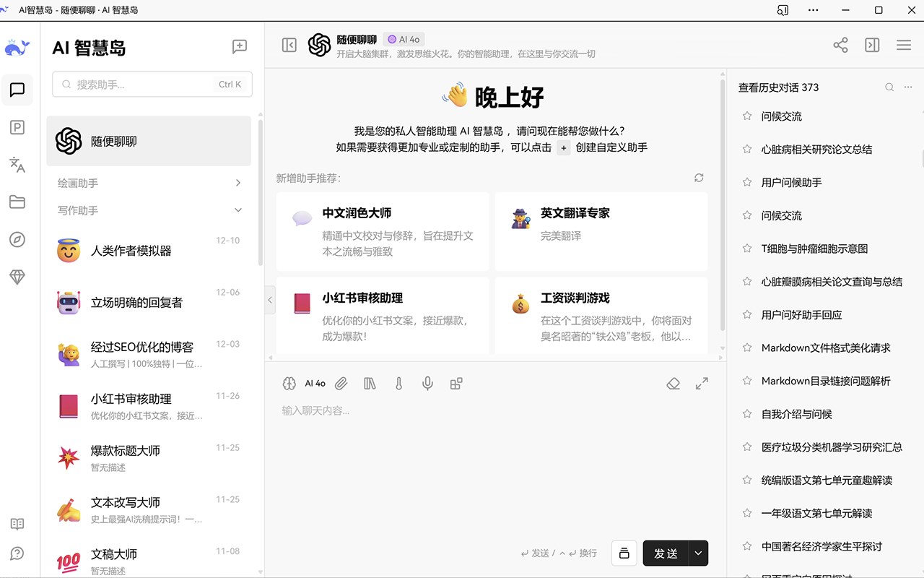
Task: Clear conversation with eraser icon
Action: pos(673,384)
